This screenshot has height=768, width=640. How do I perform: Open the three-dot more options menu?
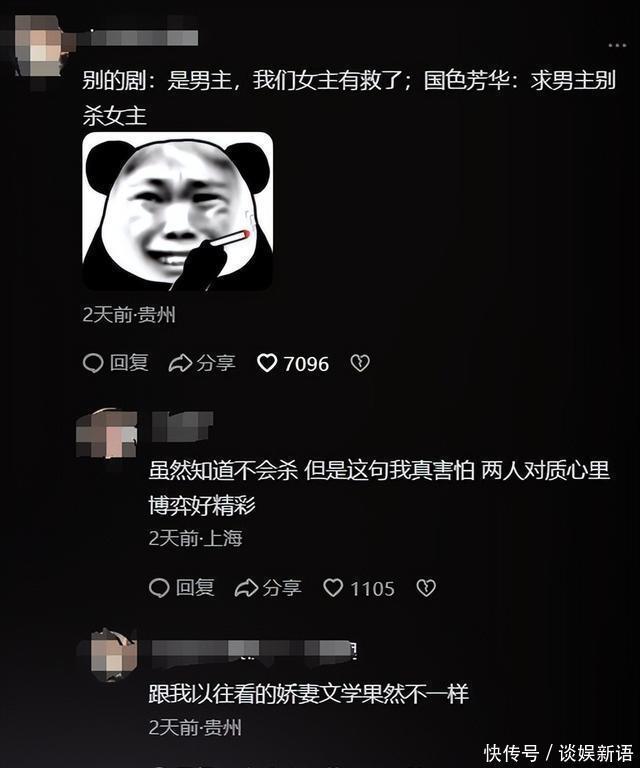pyautogui.click(x=617, y=46)
